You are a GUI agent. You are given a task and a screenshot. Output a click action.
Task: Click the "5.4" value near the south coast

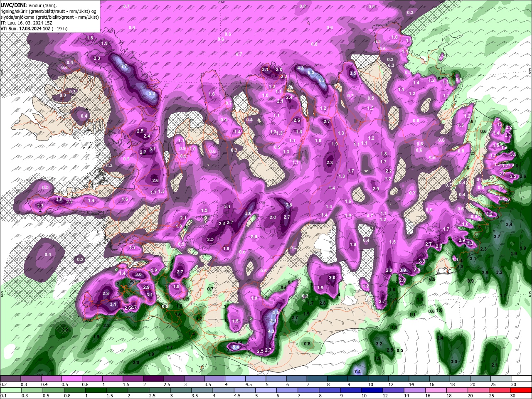coord(236,347)
